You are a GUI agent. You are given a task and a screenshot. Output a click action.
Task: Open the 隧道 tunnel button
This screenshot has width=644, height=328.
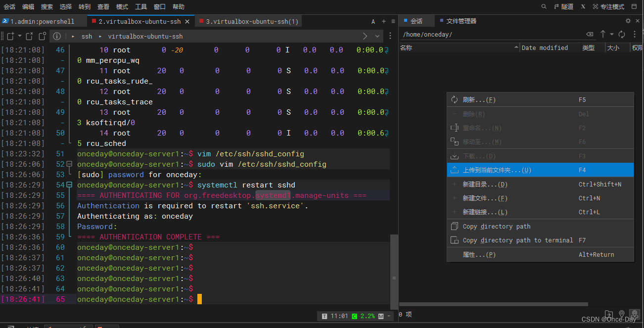[x=563, y=7]
